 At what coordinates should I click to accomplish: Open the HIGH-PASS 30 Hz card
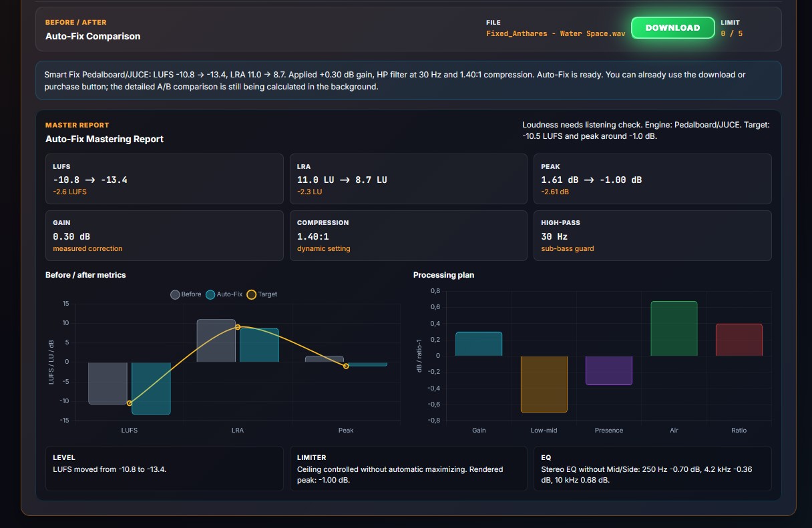(x=652, y=236)
